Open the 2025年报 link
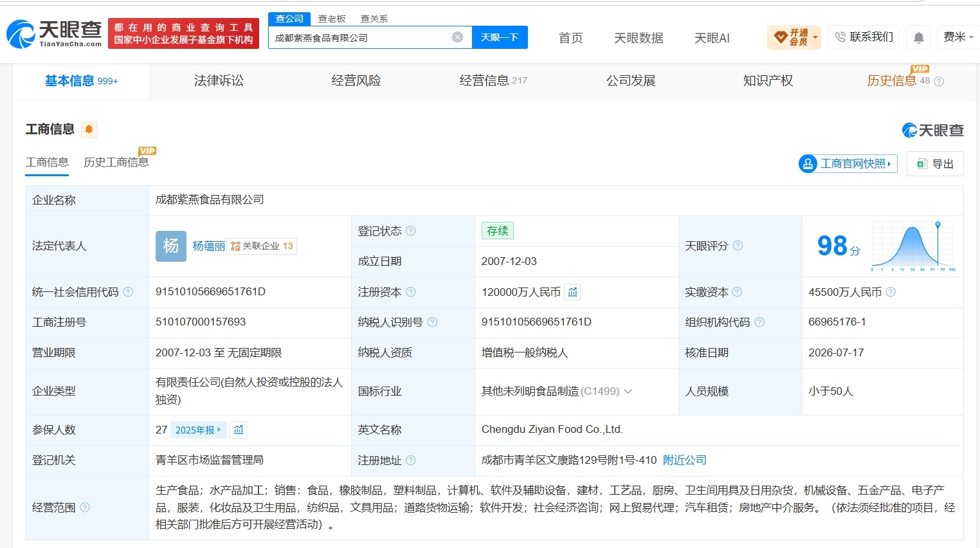This screenshot has width=980, height=548. [198, 430]
